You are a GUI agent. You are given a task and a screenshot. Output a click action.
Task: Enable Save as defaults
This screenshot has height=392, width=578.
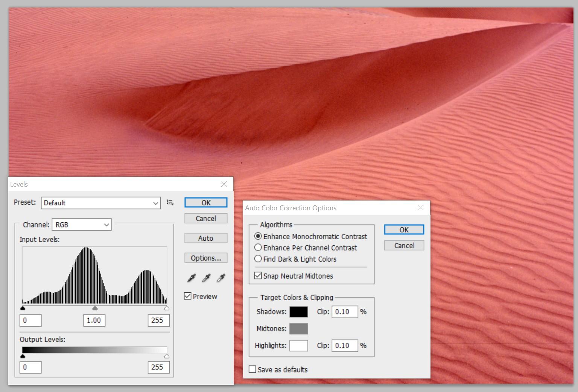pos(252,369)
